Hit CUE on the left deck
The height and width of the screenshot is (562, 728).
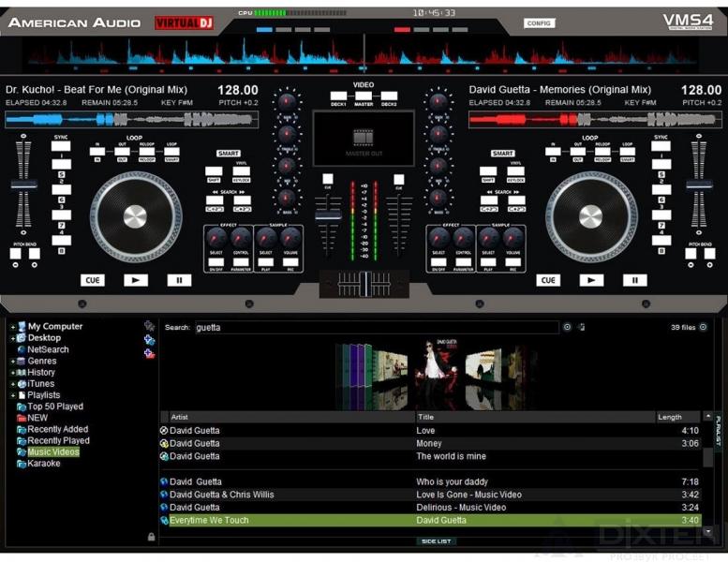(x=93, y=280)
